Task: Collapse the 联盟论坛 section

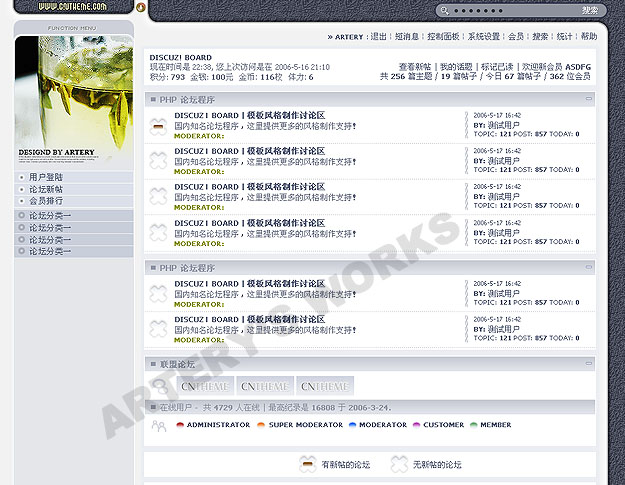Action: click(588, 364)
